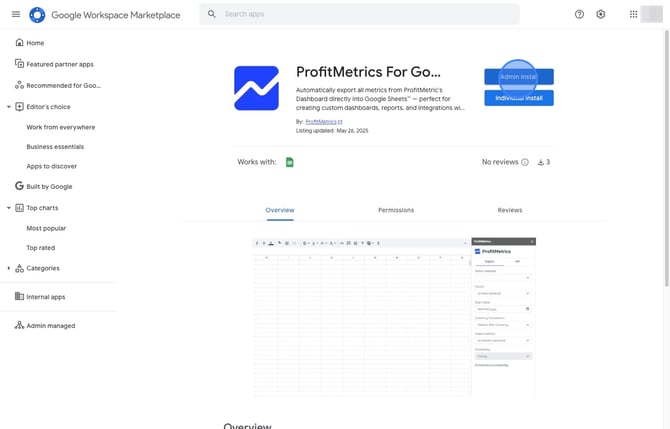Screen dimensions: 670x429
Task: Collapse the Top charts arrow
Action: click(9, 208)
